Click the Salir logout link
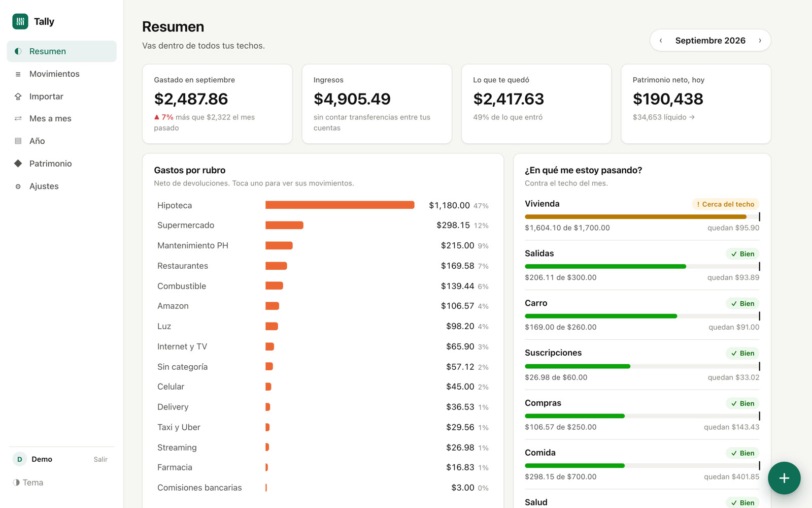 coord(100,459)
